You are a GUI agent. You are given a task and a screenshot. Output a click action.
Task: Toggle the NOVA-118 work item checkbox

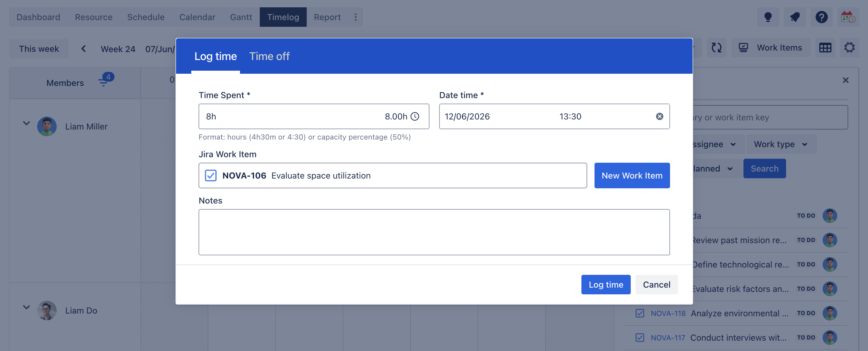pos(640,313)
